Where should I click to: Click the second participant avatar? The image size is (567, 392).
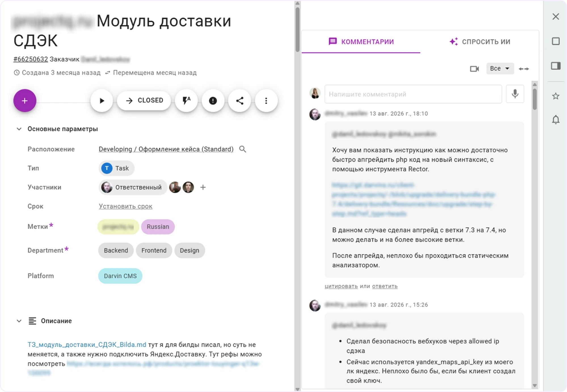click(175, 187)
